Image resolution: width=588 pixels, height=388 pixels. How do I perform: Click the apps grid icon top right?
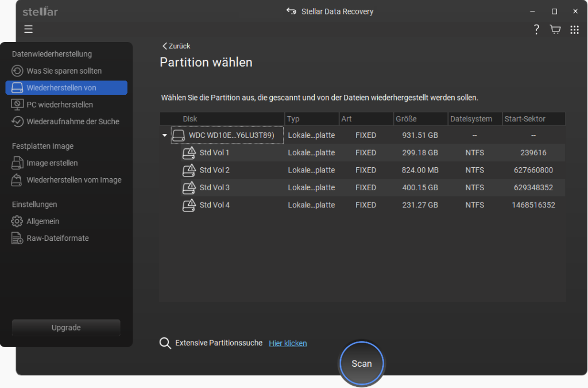(574, 29)
